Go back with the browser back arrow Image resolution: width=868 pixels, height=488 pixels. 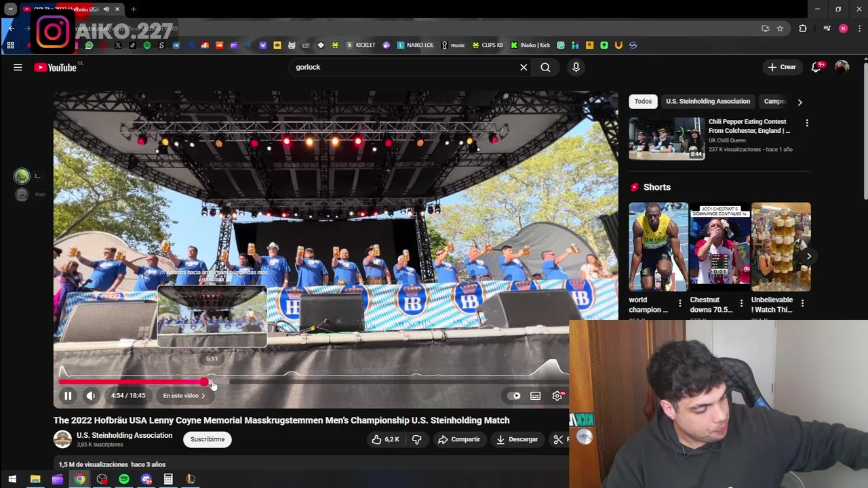click(x=11, y=28)
